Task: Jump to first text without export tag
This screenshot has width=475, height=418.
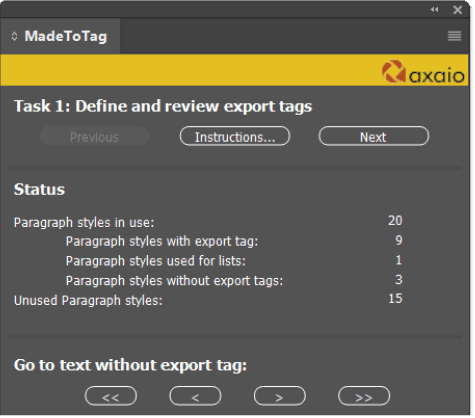Action: (111, 397)
